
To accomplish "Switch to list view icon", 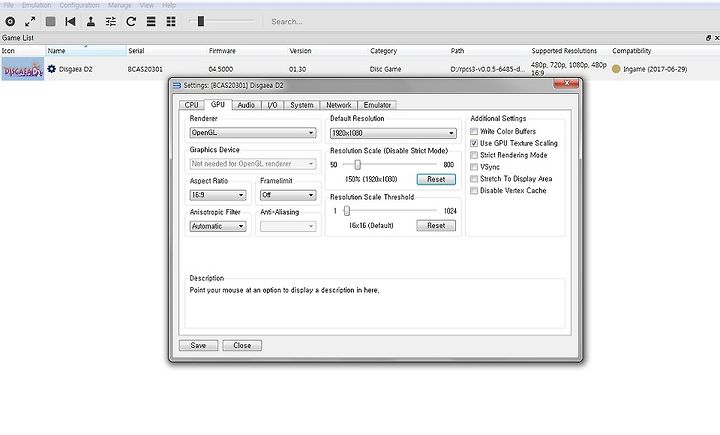I will click(151, 22).
